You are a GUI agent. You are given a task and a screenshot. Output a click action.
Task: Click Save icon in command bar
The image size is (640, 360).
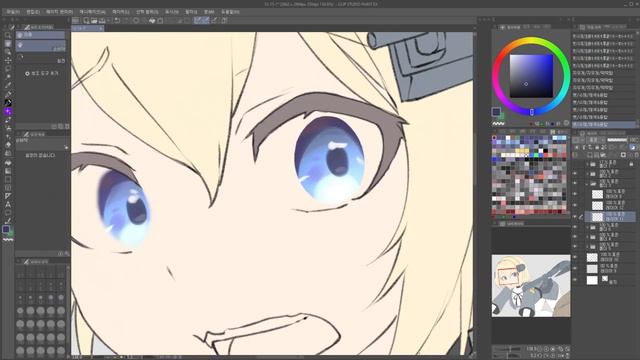point(102,20)
